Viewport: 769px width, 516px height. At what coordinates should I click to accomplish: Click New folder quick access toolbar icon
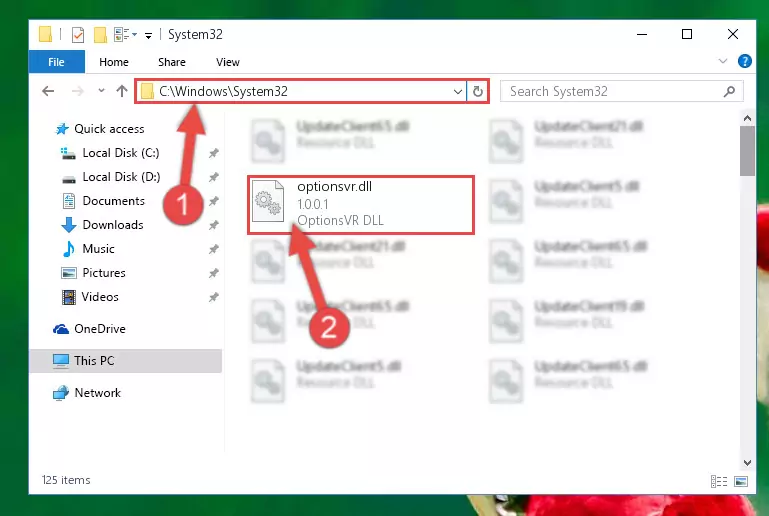point(100,35)
